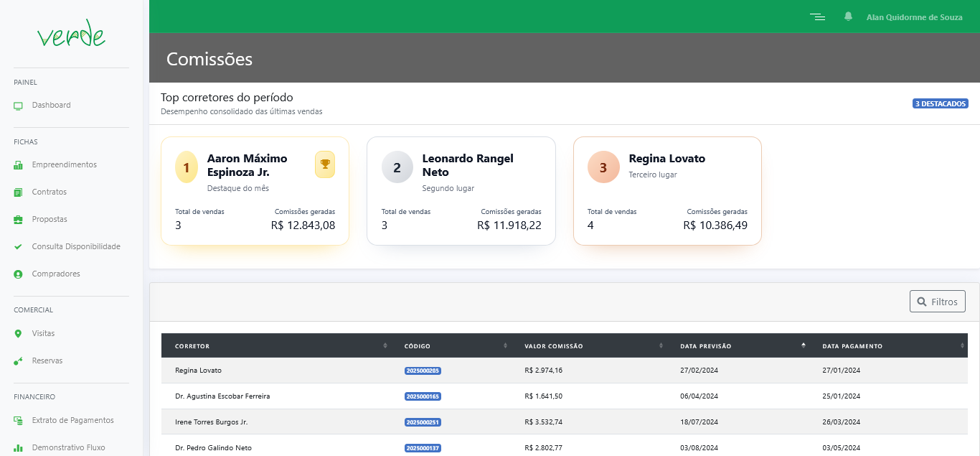This screenshot has width=980, height=456.
Task: Click commission code badge 2025000205
Action: (423, 371)
